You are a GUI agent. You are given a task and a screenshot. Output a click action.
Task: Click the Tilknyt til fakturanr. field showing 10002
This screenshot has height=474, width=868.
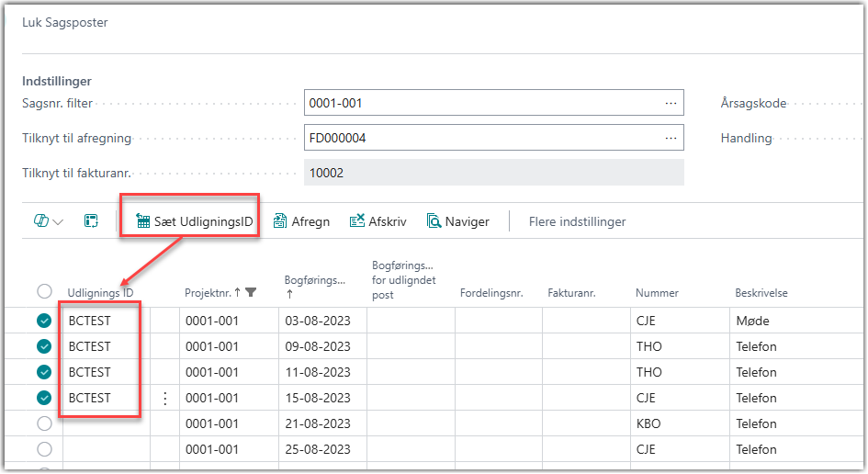493,173
